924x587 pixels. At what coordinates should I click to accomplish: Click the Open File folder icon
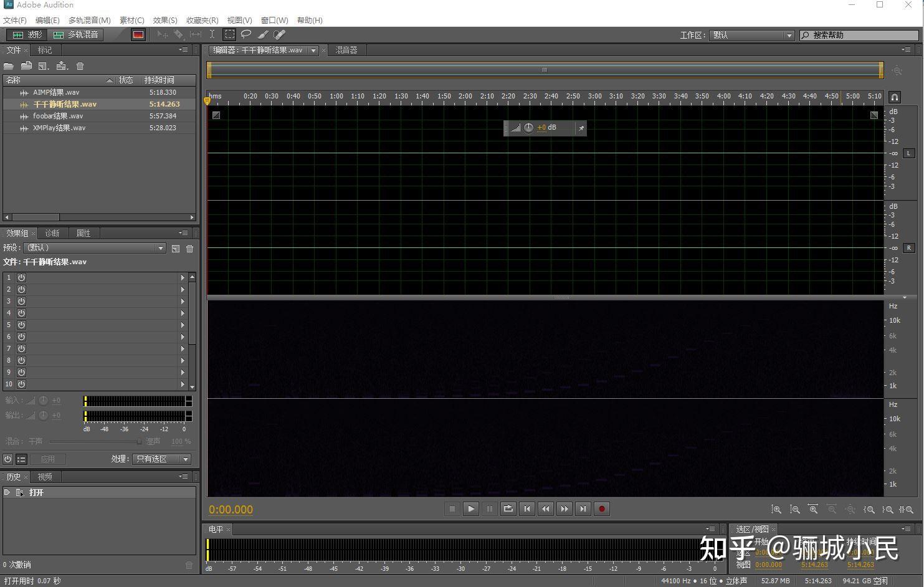click(9, 66)
